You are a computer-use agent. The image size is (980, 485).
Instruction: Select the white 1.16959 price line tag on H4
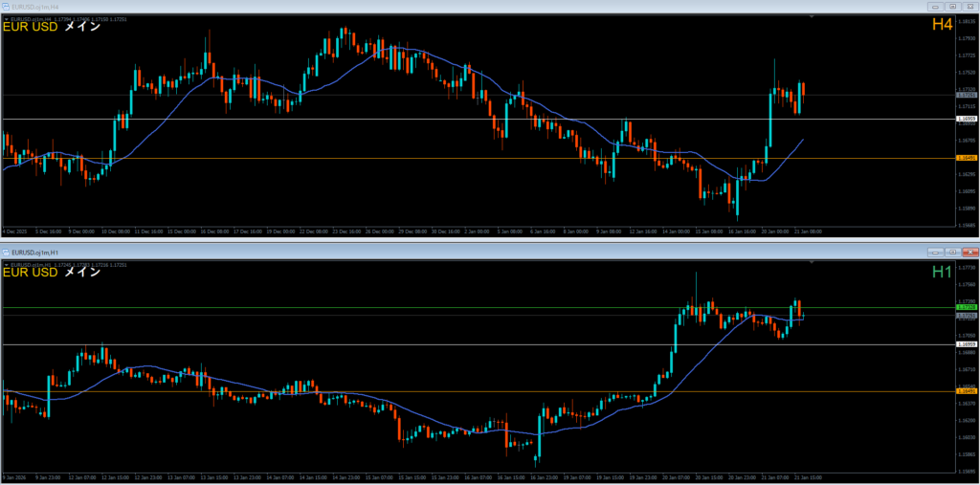pos(966,119)
